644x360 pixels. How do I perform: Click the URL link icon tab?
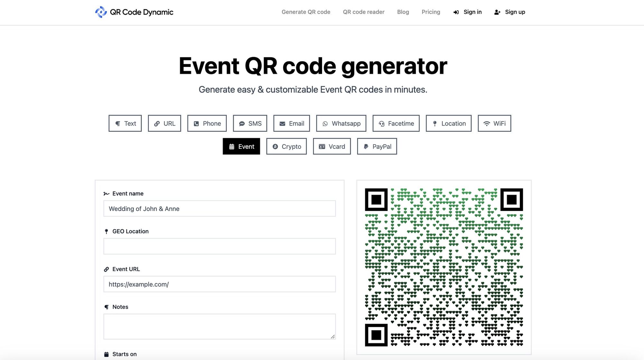coord(165,123)
